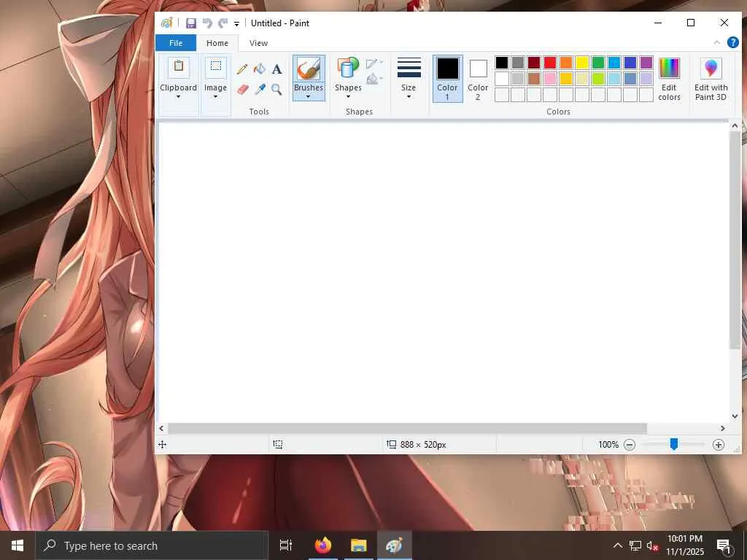Select the Text tool

276,69
